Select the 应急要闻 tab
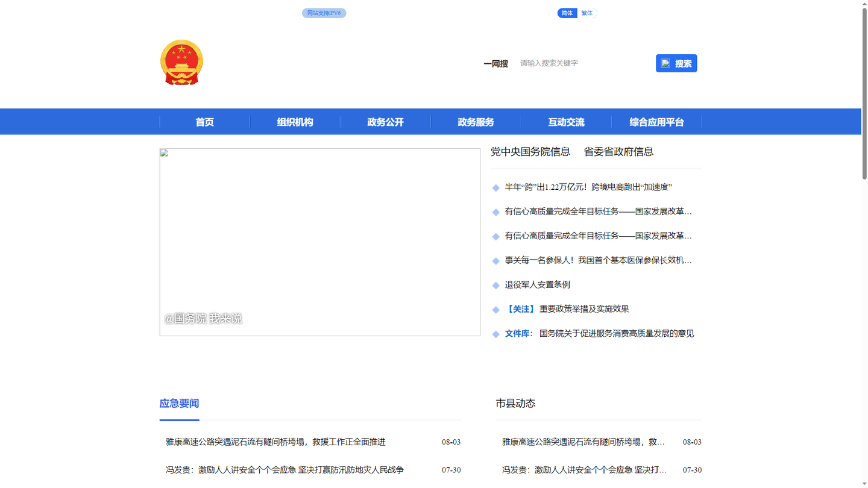Viewport: 868px width, 488px height. (179, 404)
